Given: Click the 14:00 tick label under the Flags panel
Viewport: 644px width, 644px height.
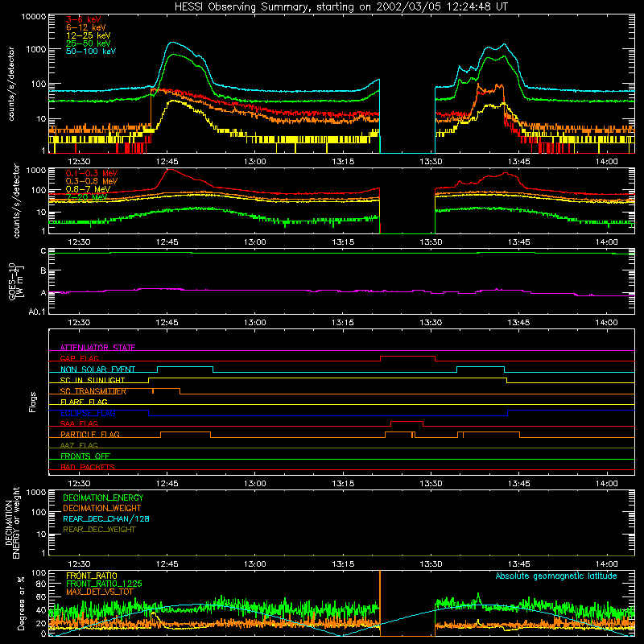Looking at the screenshot, I should [x=606, y=484].
